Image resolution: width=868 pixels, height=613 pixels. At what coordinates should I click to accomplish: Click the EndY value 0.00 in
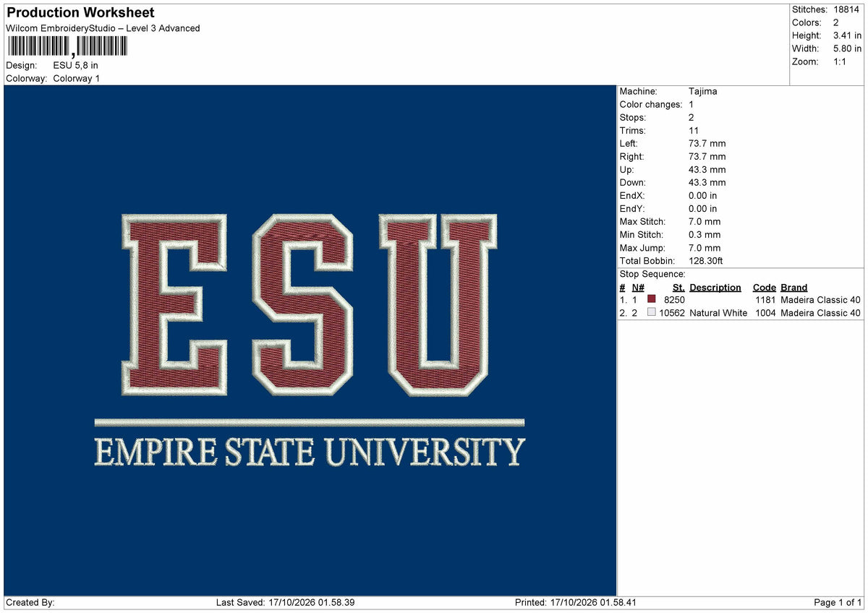tap(703, 209)
